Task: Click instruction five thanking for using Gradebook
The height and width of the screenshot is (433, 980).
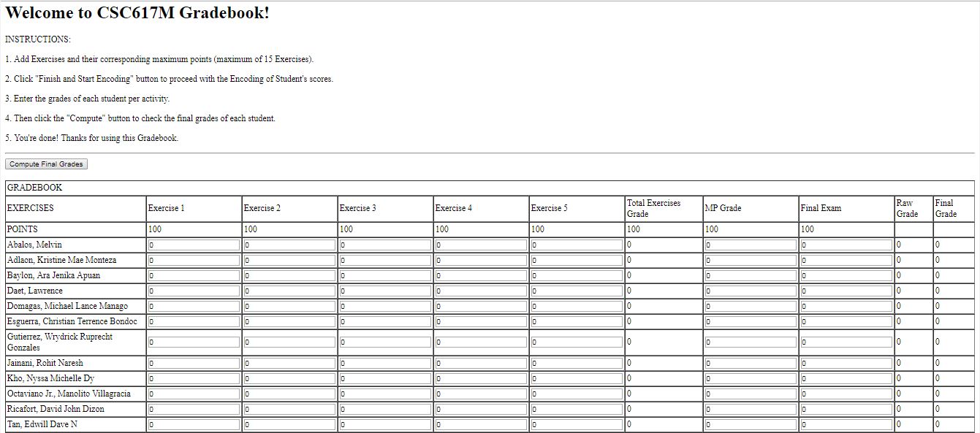Action: pyautogui.click(x=91, y=138)
